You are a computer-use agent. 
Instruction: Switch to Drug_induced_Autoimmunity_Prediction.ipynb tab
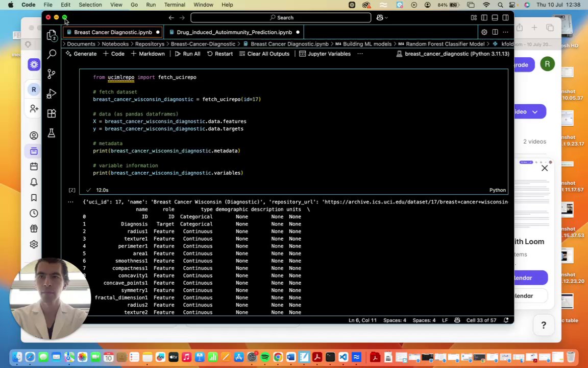(234, 32)
